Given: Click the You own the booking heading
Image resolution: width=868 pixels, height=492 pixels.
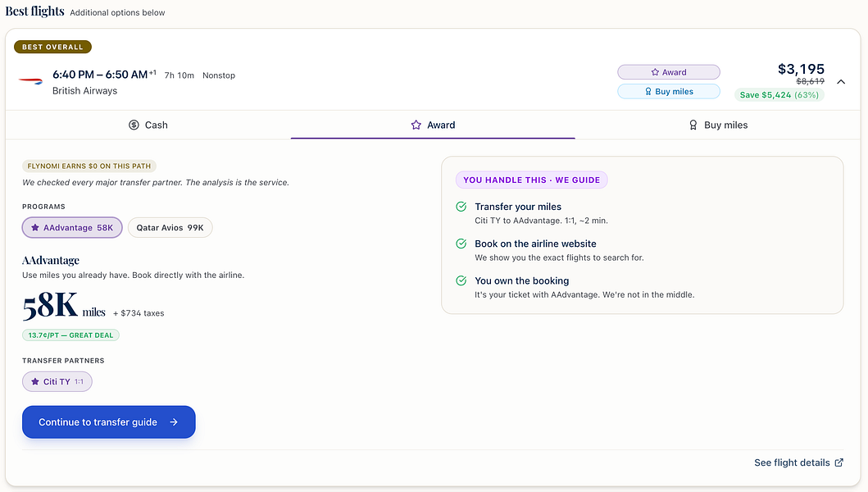Looking at the screenshot, I should [521, 281].
